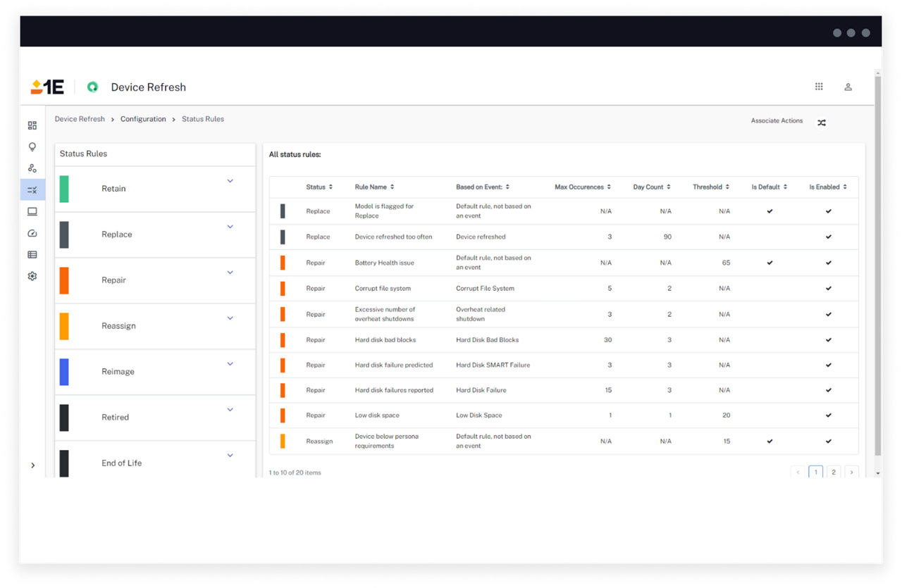Click the threshold value 65
Viewport: 902px width, 588px height.
click(726, 263)
